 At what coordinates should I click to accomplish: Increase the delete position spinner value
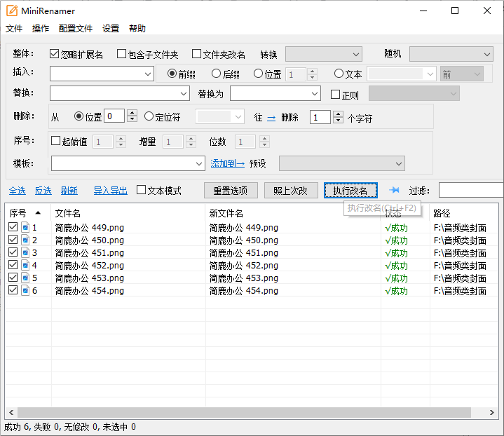tap(132, 113)
